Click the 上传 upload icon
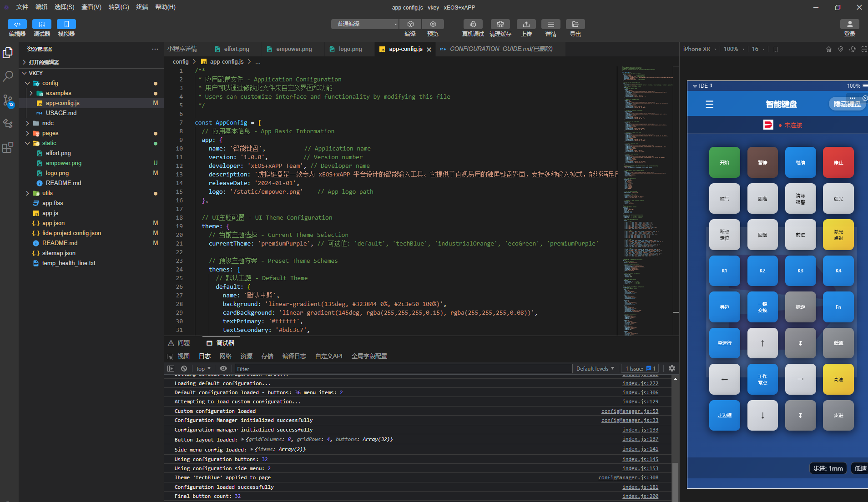868x502 pixels. point(526,24)
